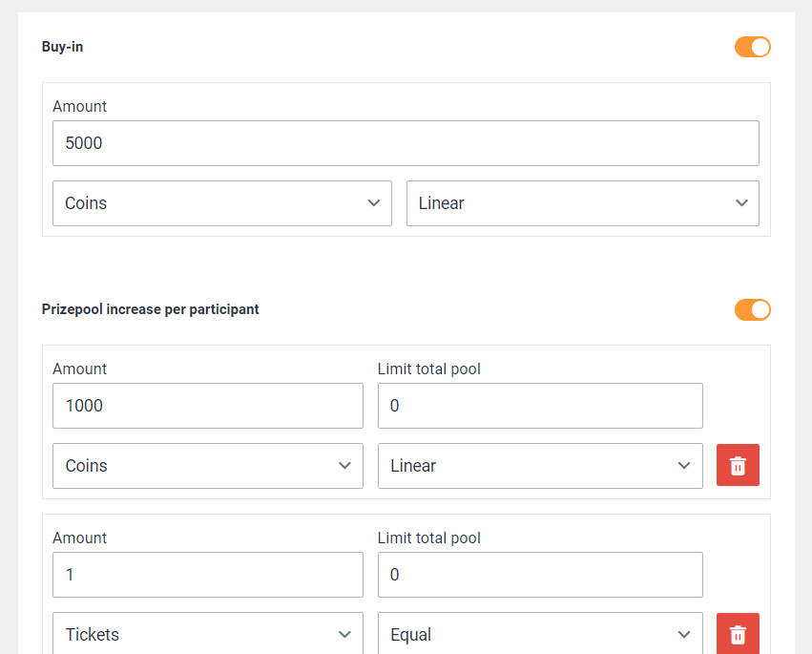
Task: Click Limit total pool field in Tickets entry
Action: (539, 575)
